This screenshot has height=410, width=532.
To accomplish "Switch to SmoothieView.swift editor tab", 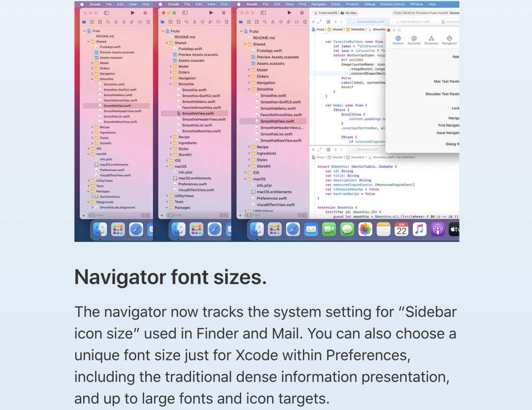I will click(x=369, y=21).
